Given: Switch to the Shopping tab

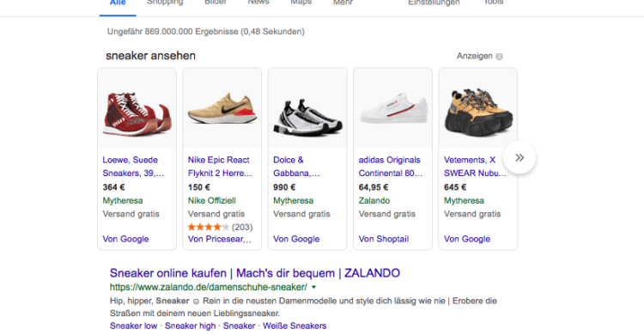Looking at the screenshot, I should click(165, 3).
